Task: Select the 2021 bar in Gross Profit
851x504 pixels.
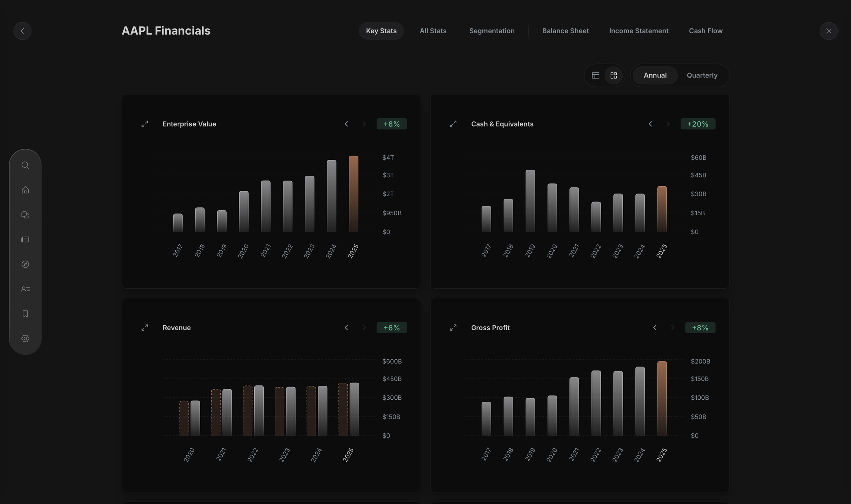Action: pos(574,406)
